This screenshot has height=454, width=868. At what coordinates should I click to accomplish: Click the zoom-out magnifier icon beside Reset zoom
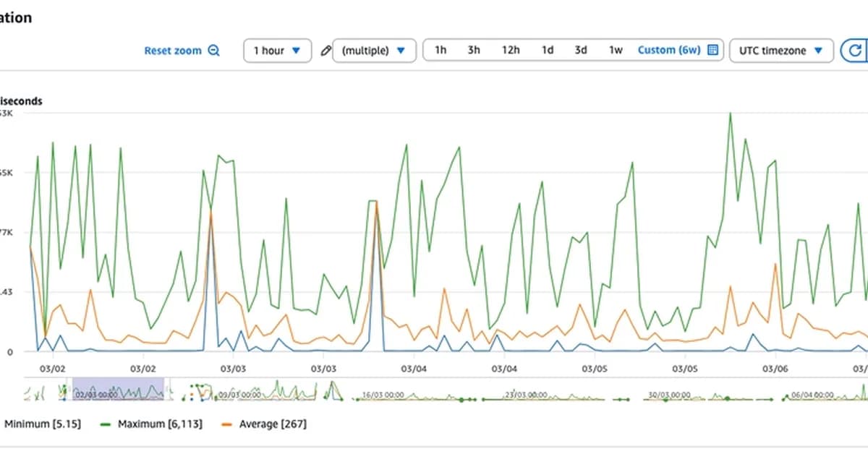pos(213,50)
